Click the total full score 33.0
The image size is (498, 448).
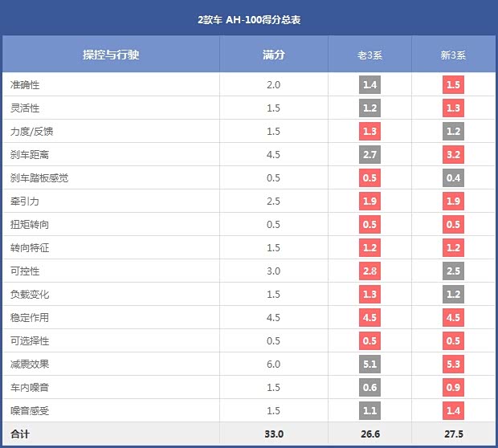273,434
